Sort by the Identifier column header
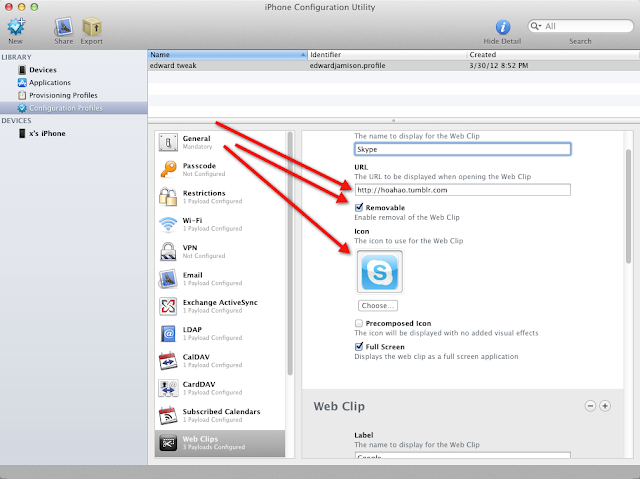The height and width of the screenshot is (479, 640). (x=387, y=55)
